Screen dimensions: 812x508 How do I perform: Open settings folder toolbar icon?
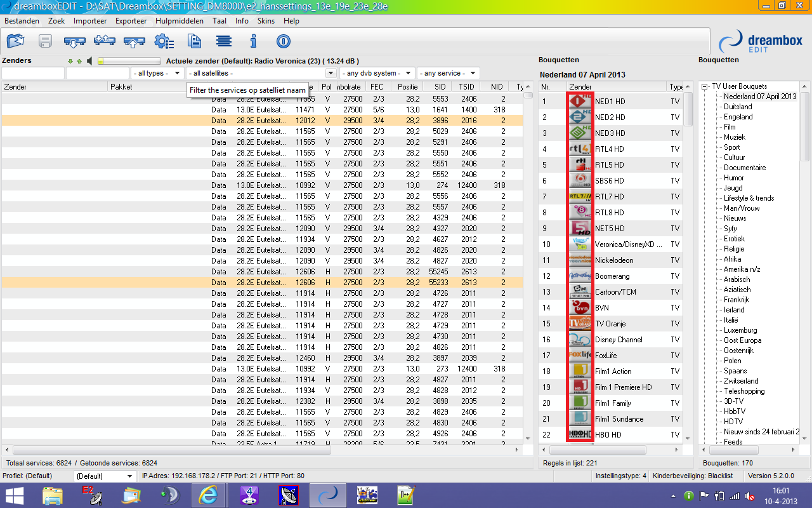(x=16, y=42)
